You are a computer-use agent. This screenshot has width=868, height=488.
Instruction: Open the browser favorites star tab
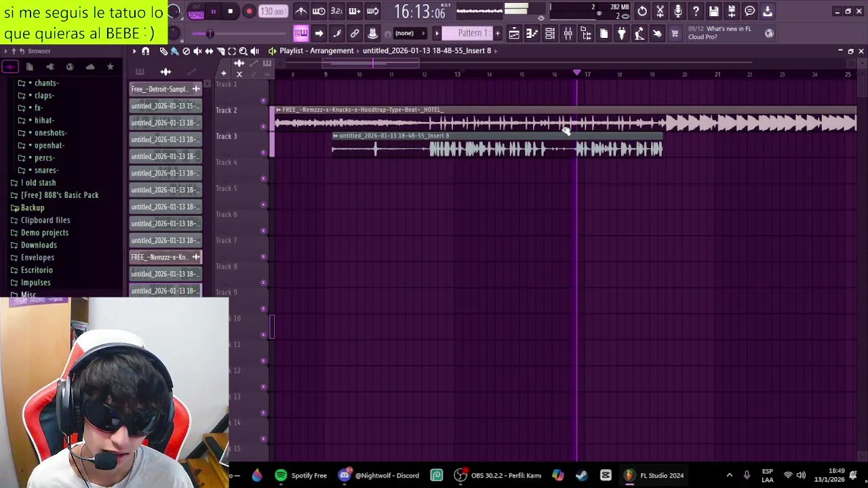[x=110, y=66]
